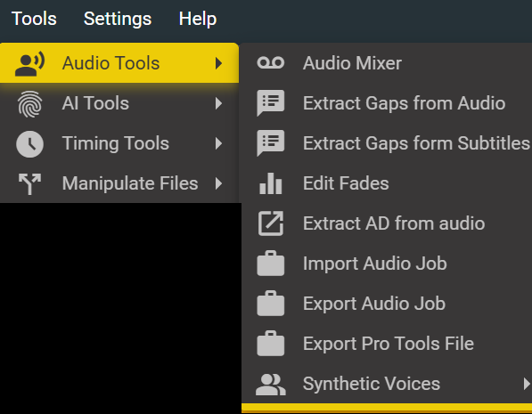Select the Audio Tools menu entry
This screenshot has height=414, width=532.
(119, 63)
